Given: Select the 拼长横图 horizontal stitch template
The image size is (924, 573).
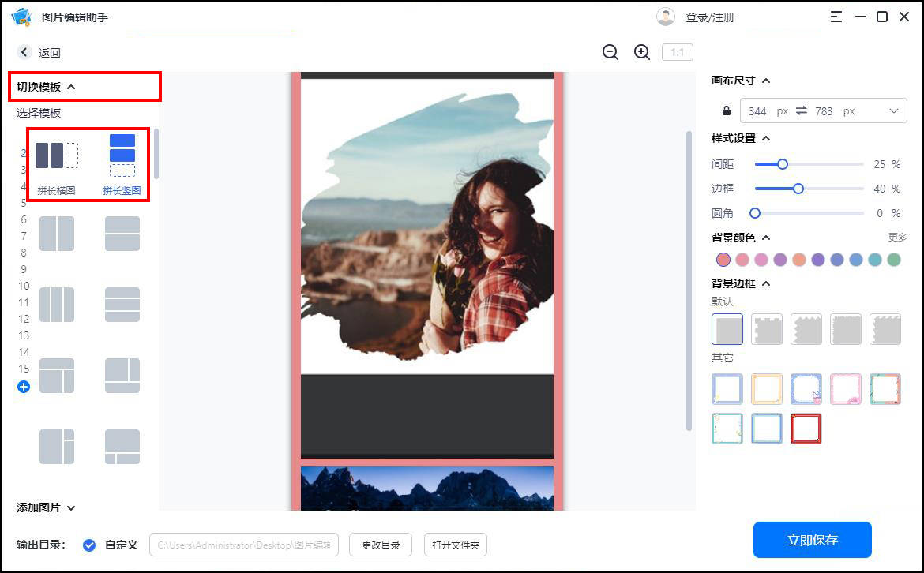Looking at the screenshot, I should coord(56,155).
